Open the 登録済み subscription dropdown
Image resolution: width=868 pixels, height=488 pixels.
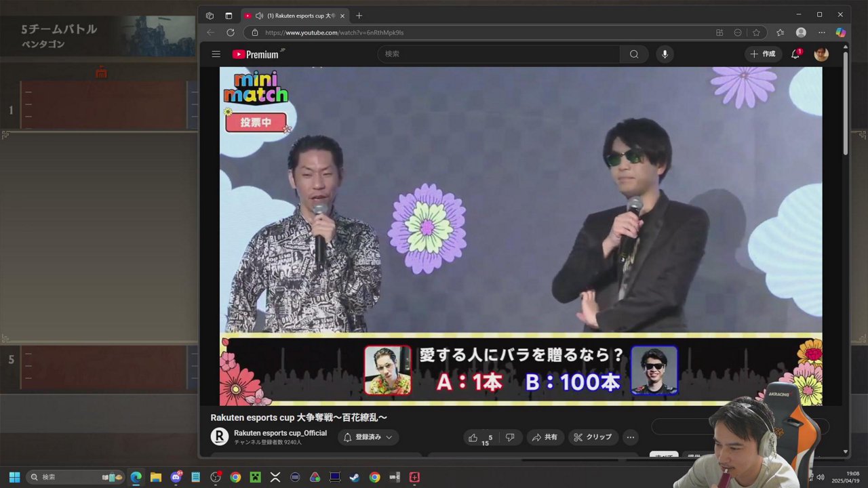(x=368, y=437)
